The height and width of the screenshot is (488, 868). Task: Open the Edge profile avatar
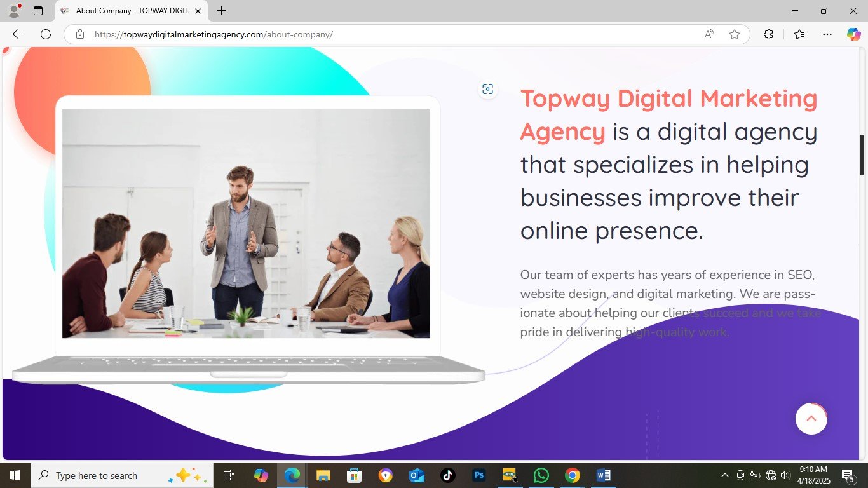[x=14, y=11]
